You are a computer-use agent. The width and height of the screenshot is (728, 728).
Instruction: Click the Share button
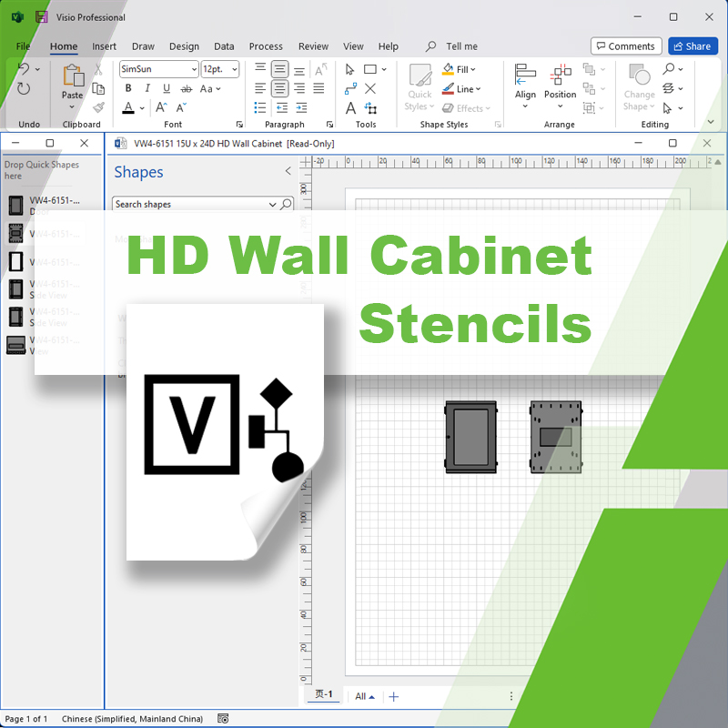click(x=693, y=45)
